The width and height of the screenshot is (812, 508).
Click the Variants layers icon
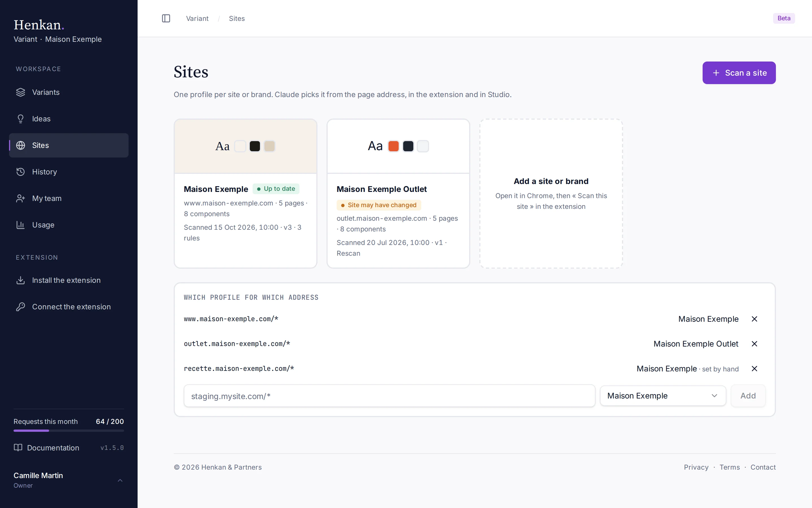coord(21,92)
